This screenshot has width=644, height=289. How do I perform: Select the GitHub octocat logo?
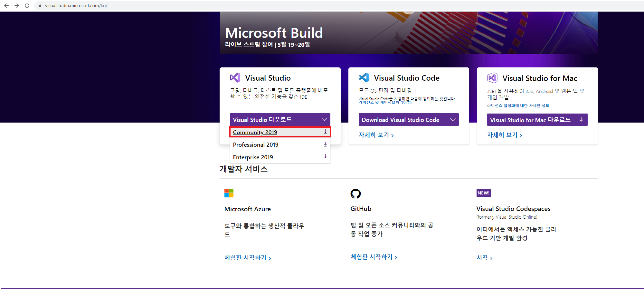(355, 194)
